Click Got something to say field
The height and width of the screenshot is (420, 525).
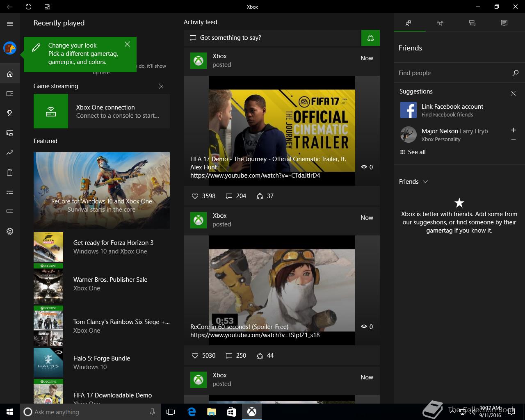pyautogui.click(x=272, y=38)
